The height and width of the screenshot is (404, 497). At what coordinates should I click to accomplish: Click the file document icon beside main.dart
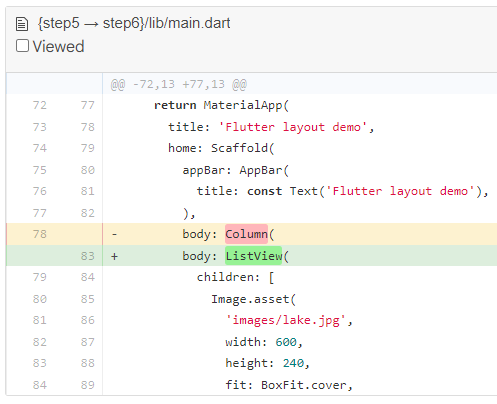point(22,24)
